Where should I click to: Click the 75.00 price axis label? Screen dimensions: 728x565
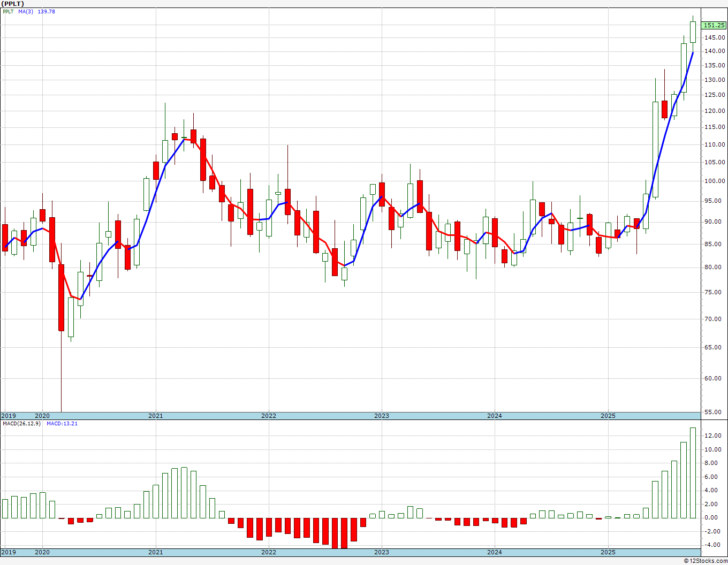coord(714,292)
